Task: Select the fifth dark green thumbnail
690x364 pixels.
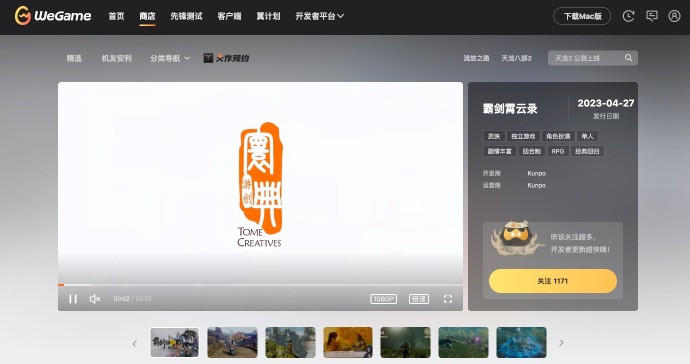Action: pyautogui.click(x=405, y=342)
